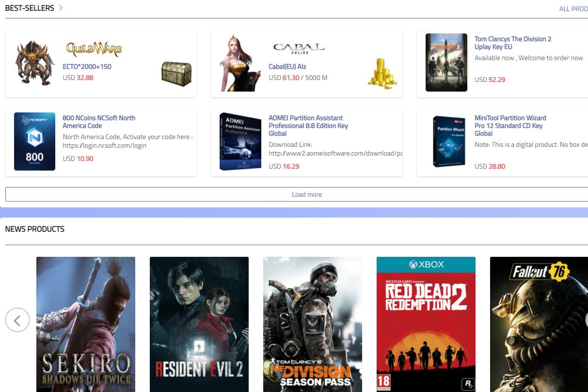Open the Division 2 box art
This screenshot has width=588, height=392.
[x=446, y=63]
